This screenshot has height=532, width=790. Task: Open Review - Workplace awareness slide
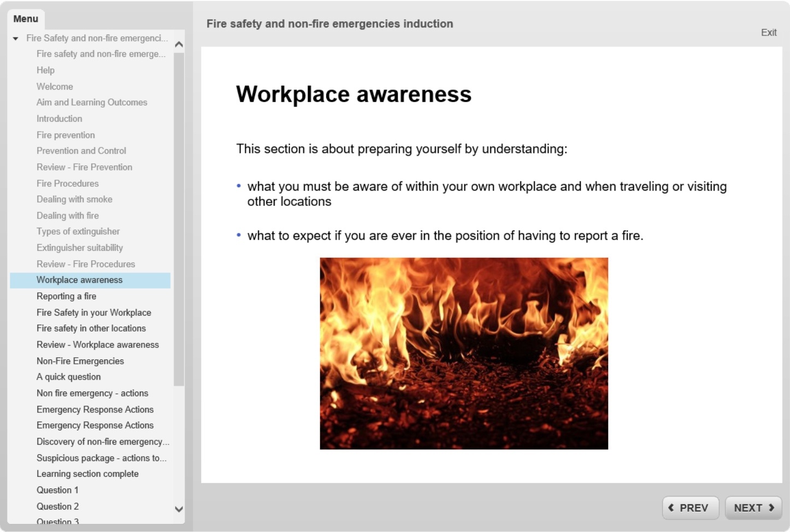pyautogui.click(x=97, y=345)
